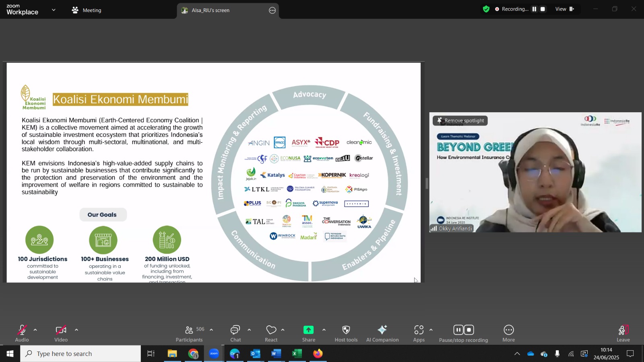This screenshot has height=362, width=644.
Task: Open the Participants list
Action: (x=189, y=333)
